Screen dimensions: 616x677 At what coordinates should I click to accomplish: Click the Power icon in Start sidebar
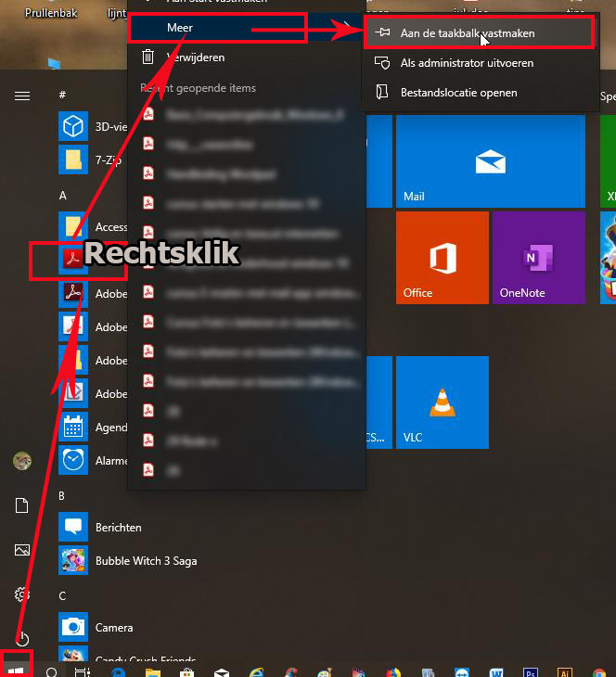point(22,639)
